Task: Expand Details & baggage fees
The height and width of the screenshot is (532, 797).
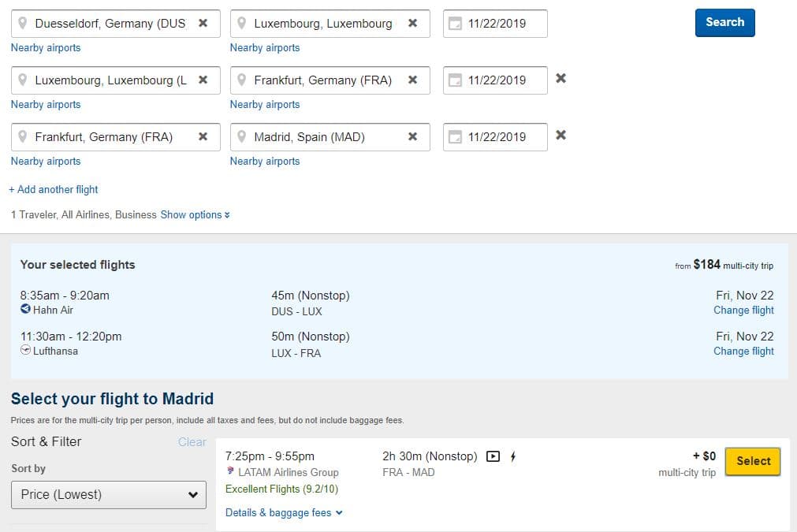Action: [284, 513]
